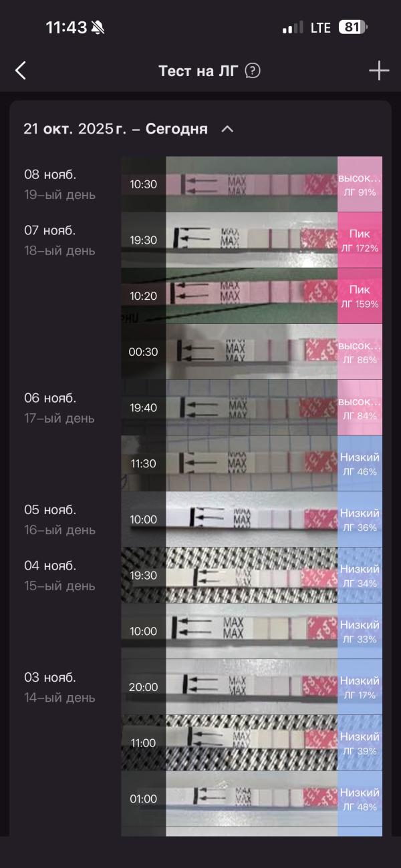Open the 05 Nov 10:00 test strip photo
This screenshot has height=868, width=401.
[251, 519]
